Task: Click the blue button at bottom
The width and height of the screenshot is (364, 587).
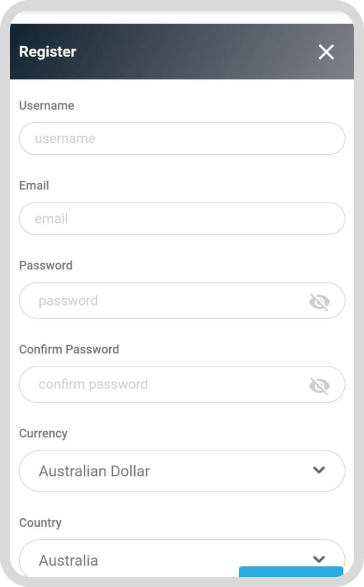Action: (291, 572)
